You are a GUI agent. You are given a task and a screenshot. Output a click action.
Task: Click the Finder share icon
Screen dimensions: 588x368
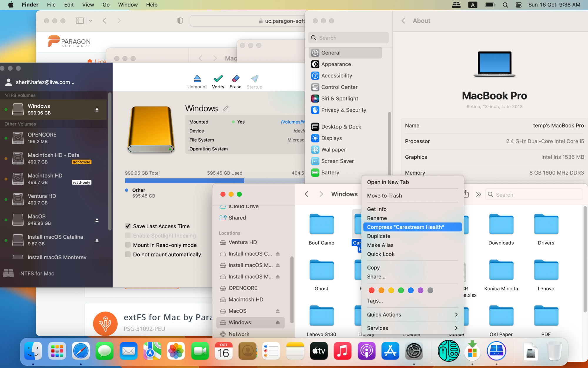click(x=466, y=194)
